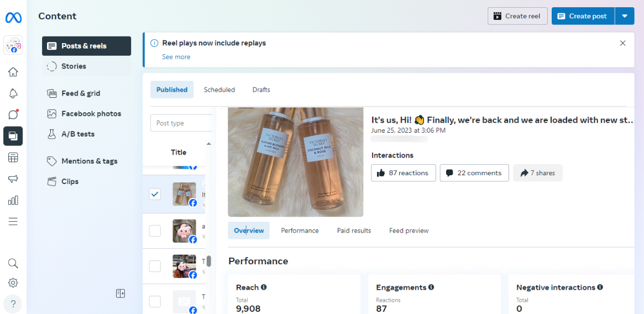Open Feed & grid section

pyautogui.click(x=86, y=93)
